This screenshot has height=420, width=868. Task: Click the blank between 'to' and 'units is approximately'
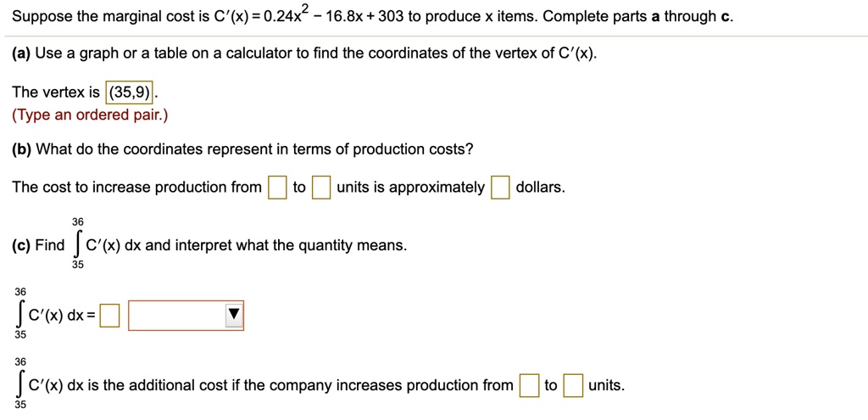click(321, 188)
